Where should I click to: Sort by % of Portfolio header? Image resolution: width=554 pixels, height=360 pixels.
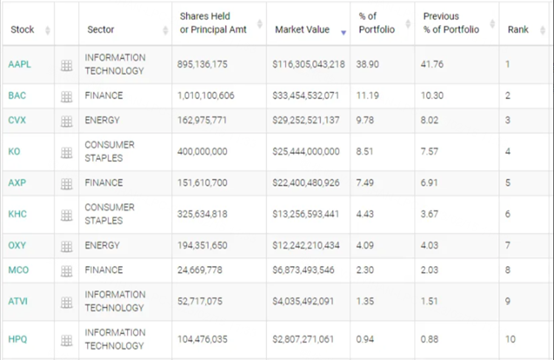pyautogui.click(x=376, y=23)
